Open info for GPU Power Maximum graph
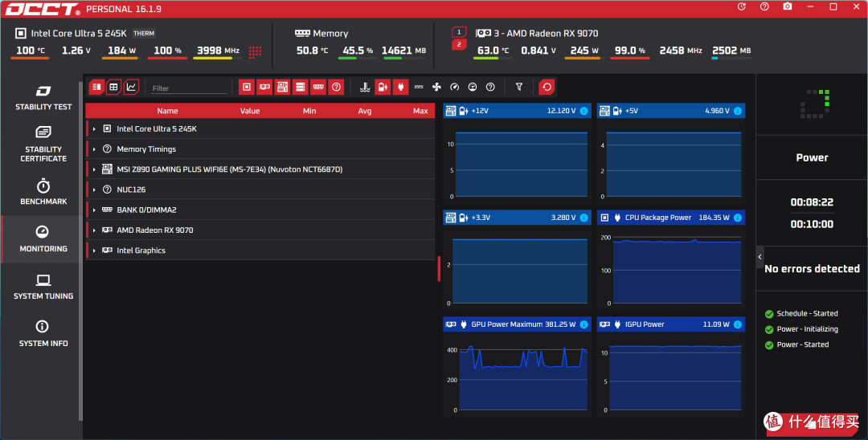The width and height of the screenshot is (868, 440). click(x=583, y=324)
